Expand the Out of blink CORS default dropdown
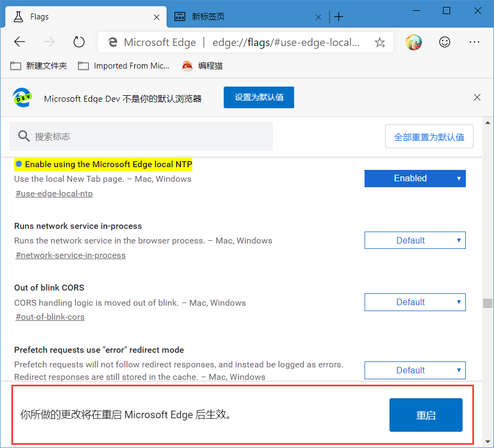 click(415, 302)
